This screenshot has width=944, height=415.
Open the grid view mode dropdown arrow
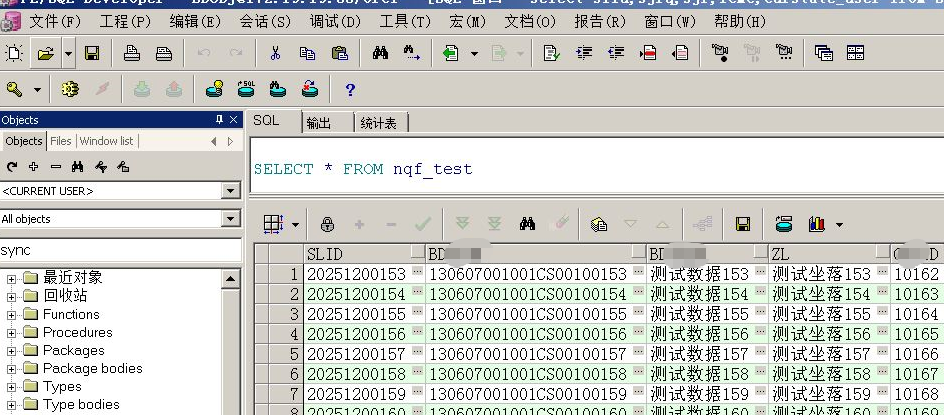pos(296,225)
